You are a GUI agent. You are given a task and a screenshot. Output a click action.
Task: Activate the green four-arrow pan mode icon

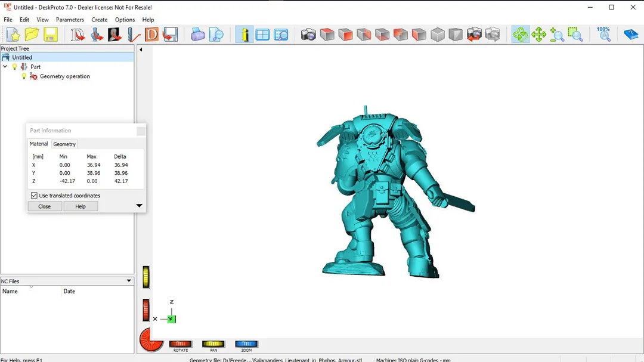[x=538, y=35]
